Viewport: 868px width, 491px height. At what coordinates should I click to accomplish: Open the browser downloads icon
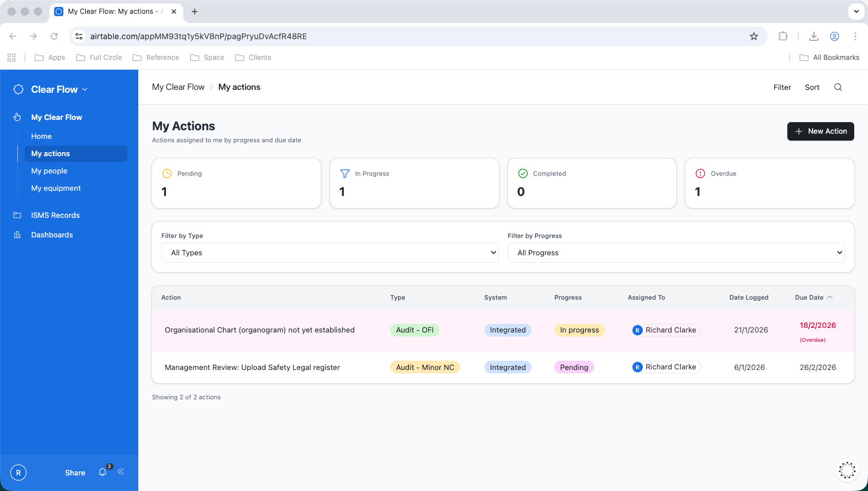click(x=814, y=36)
